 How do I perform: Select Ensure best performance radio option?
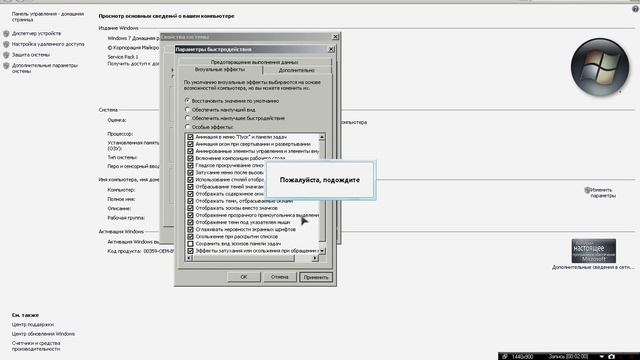(187, 118)
